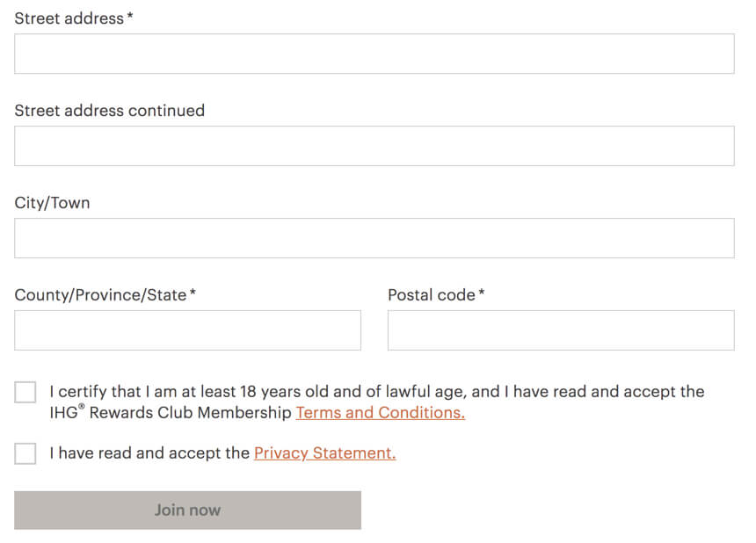Click the Postal code label text
Viewport: 756px width, 543px height.
pos(432,295)
